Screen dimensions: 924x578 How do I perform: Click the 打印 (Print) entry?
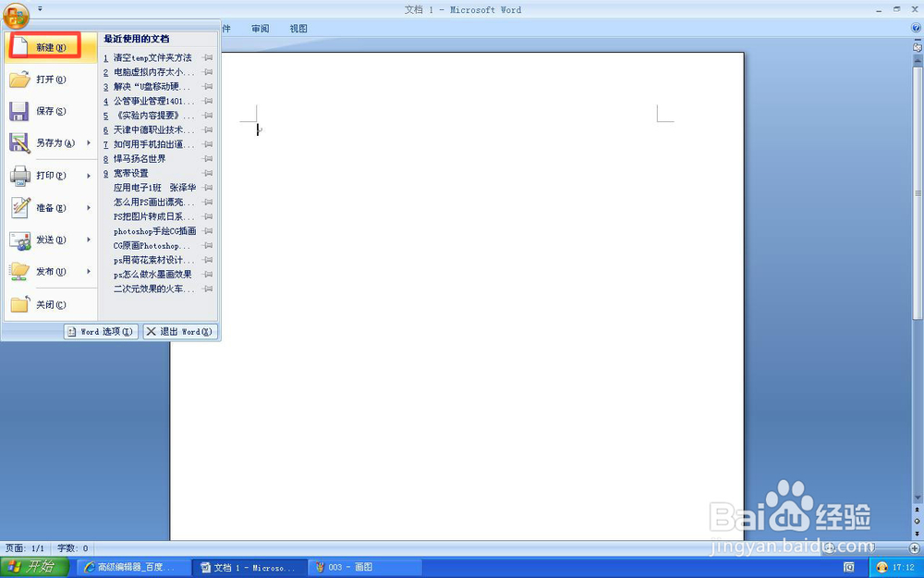coord(43,175)
